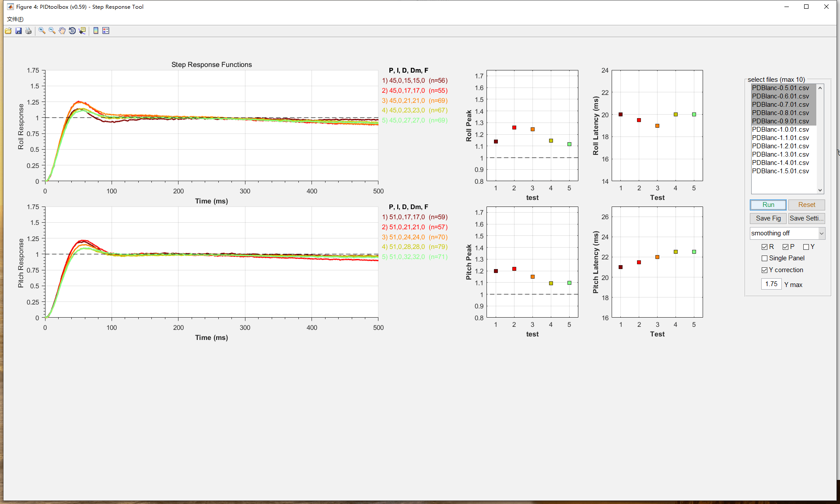Minimize the PIDtoolbox figure window
Screen dimensions: 840x504
pyautogui.click(x=787, y=7)
